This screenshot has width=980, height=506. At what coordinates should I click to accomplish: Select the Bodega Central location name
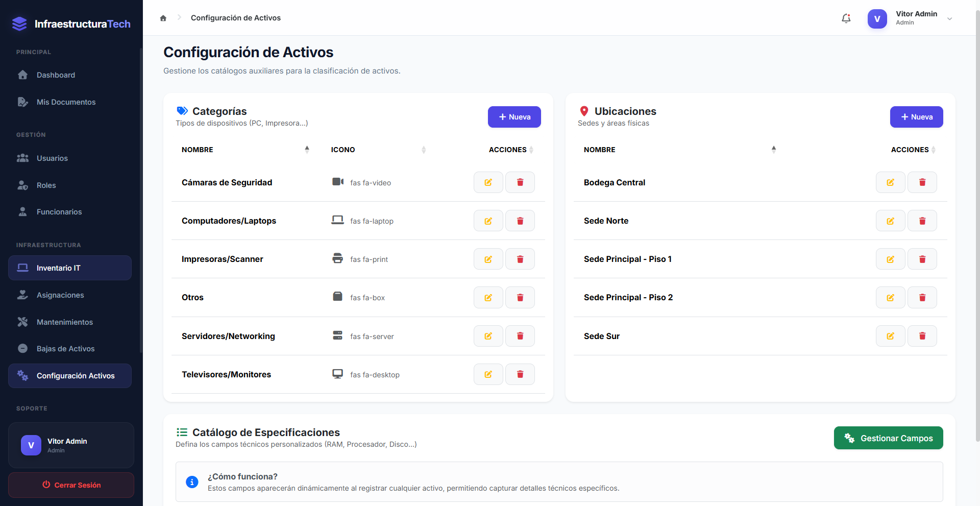click(615, 182)
